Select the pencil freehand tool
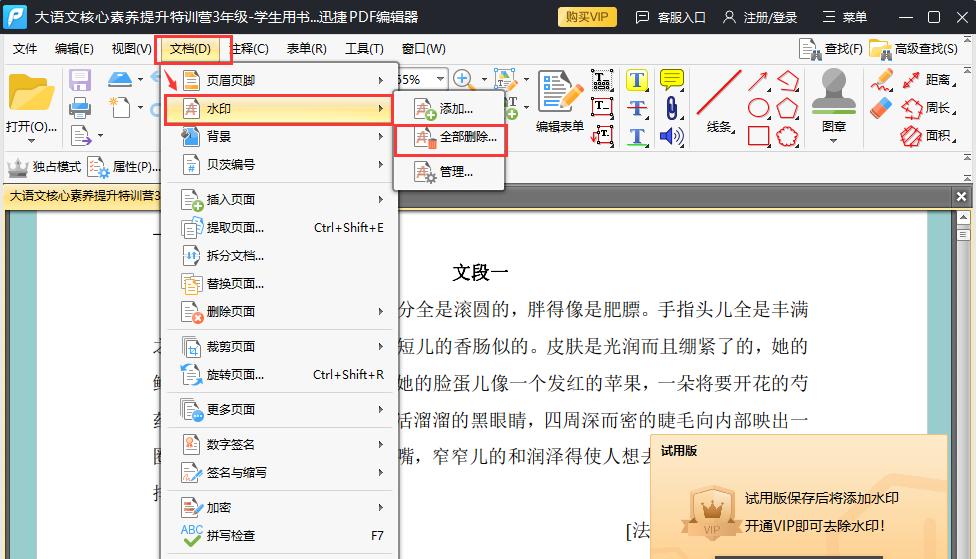The image size is (976, 559). 882,80
